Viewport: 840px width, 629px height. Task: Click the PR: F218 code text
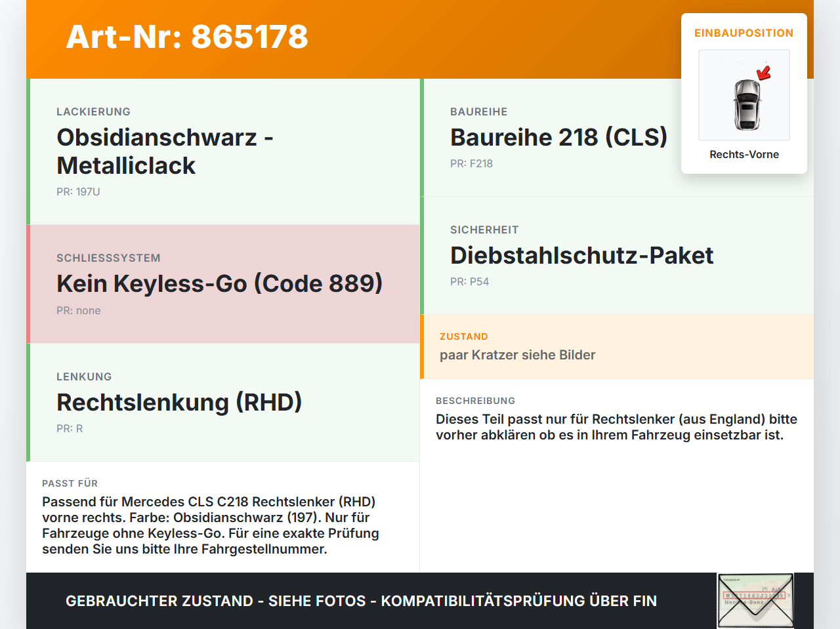pyautogui.click(x=471, y=163)
